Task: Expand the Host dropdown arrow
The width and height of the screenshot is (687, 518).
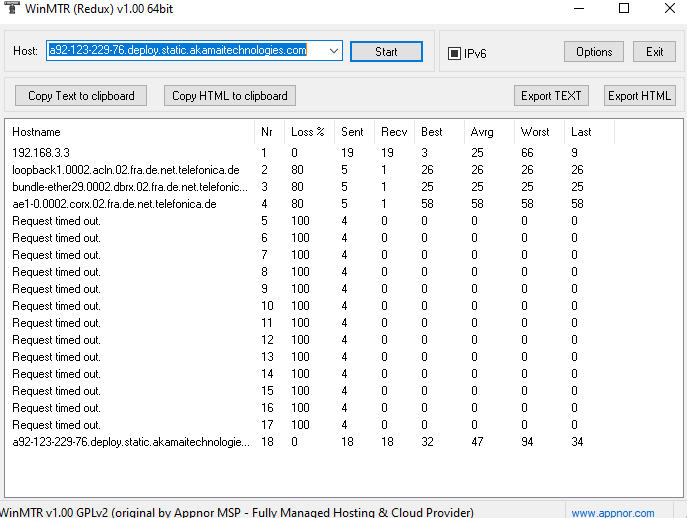Action: (334, 51)
